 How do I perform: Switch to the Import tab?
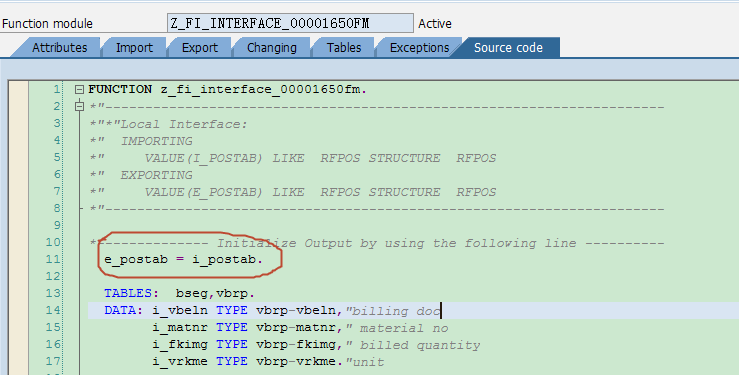click(134, 48)
